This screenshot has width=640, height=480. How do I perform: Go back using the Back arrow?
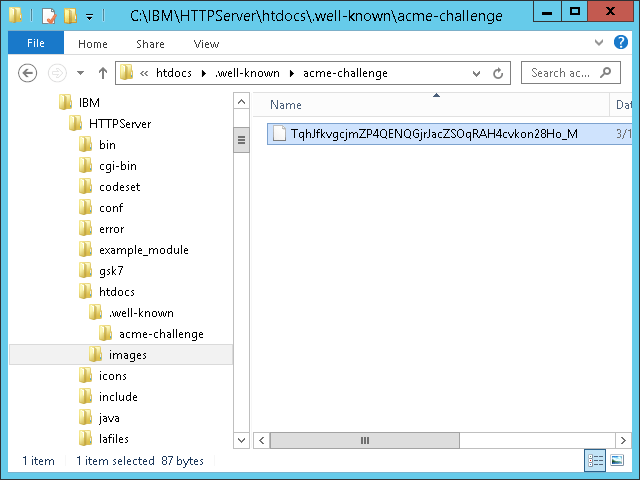click(28, 73)
